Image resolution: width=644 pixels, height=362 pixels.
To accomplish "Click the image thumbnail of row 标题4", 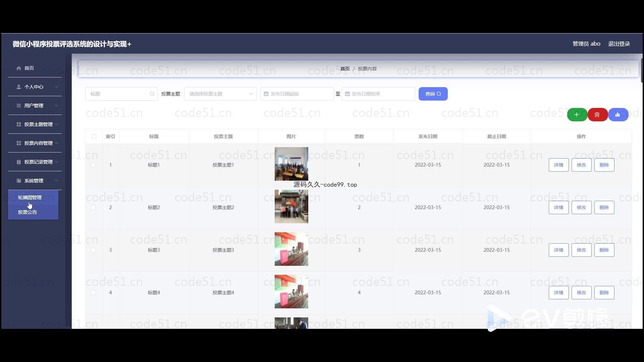I will [x=291, y=292].
